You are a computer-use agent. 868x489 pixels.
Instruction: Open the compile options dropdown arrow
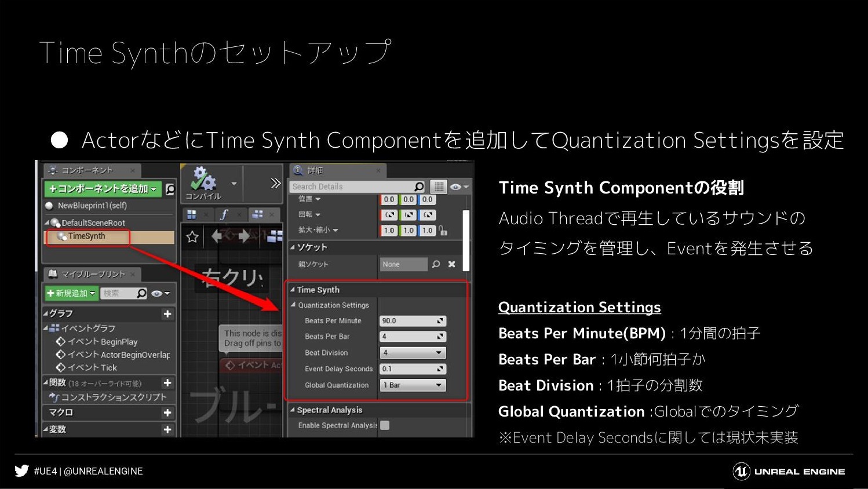[234, 184]
